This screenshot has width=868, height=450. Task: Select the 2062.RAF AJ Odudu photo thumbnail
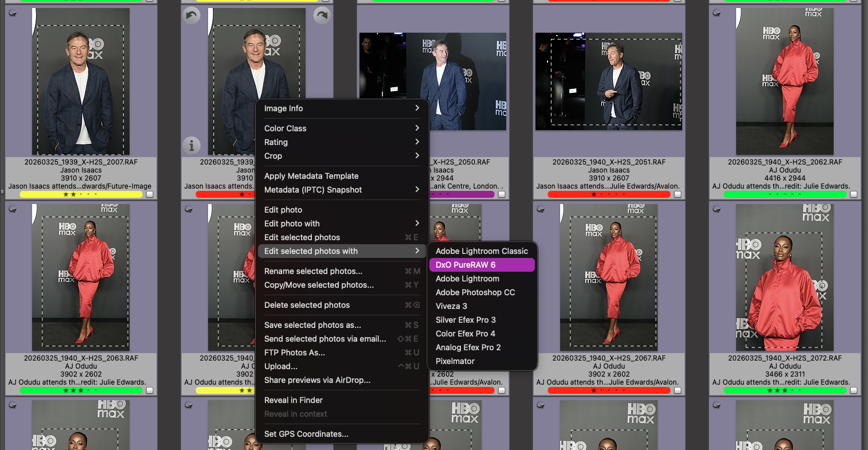(x=784, y=81)
